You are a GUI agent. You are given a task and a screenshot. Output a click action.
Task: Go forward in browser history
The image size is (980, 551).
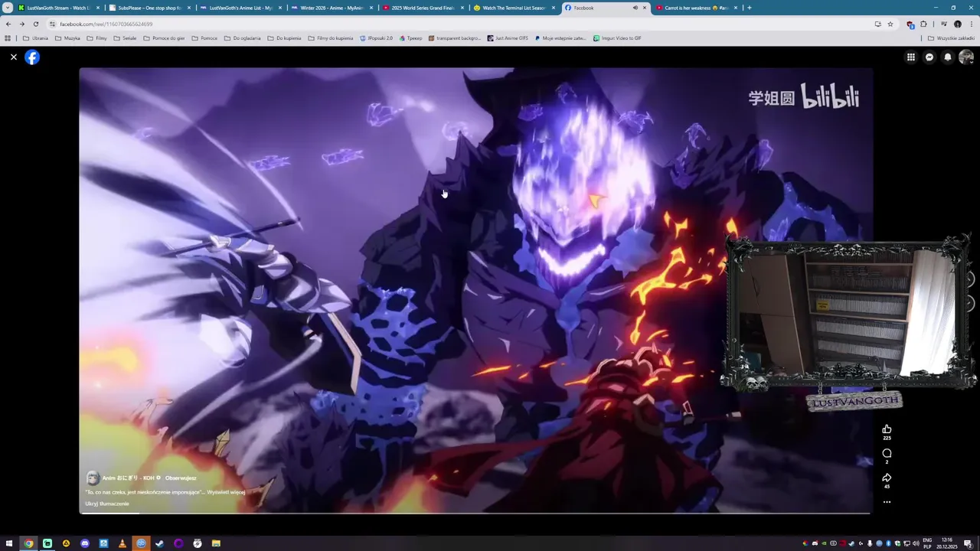point(21,24)
